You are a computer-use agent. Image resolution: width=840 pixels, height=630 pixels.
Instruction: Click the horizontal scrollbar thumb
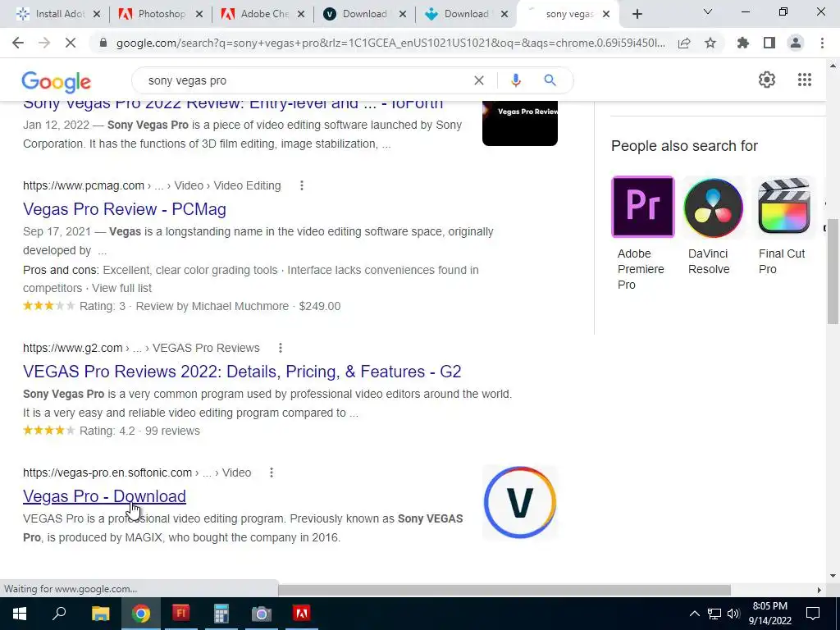[504, 590]
